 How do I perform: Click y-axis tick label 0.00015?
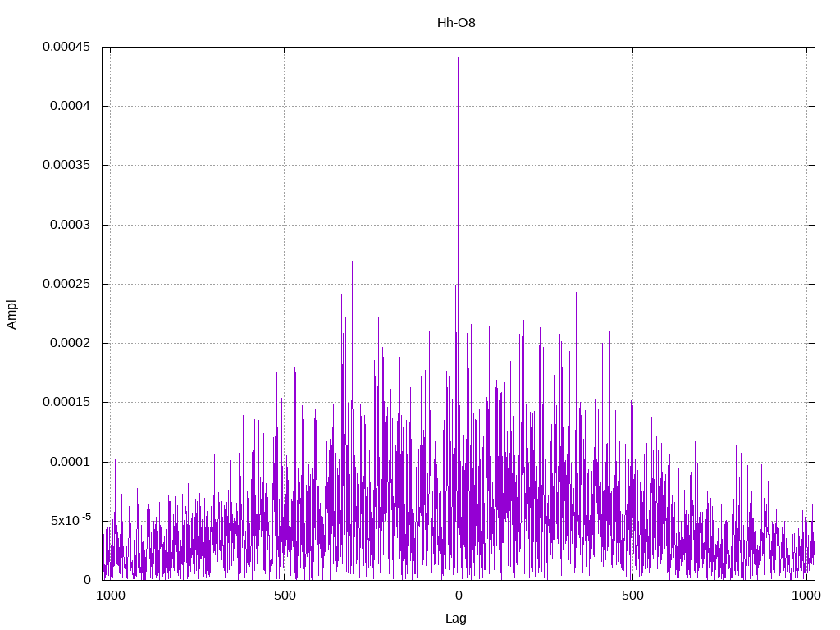(66, 402)
